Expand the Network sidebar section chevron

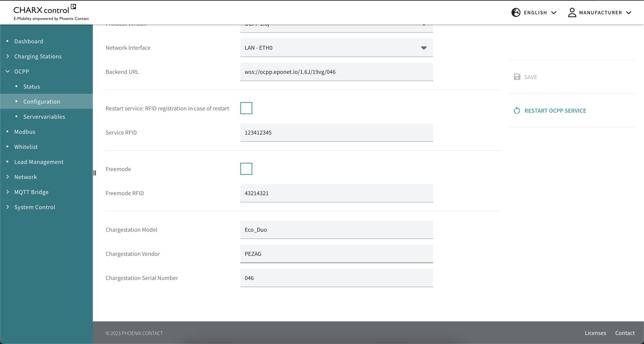coord(8,177)
